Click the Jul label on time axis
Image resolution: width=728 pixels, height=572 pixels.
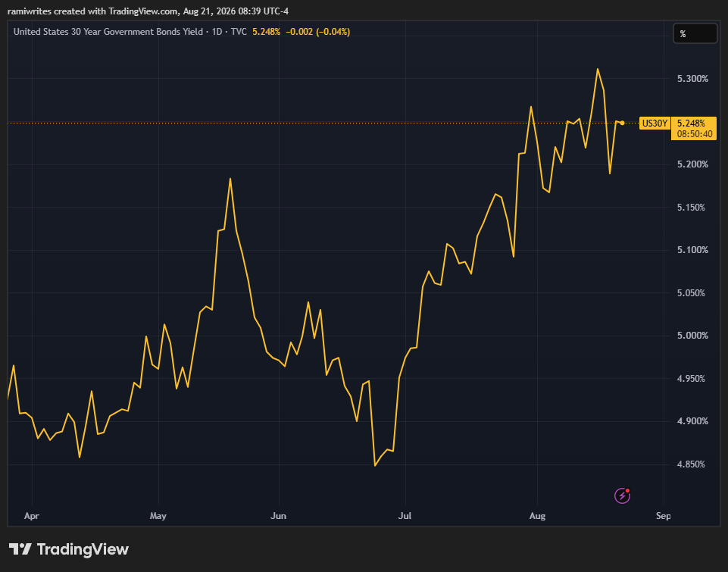click(x=405, y=516)
